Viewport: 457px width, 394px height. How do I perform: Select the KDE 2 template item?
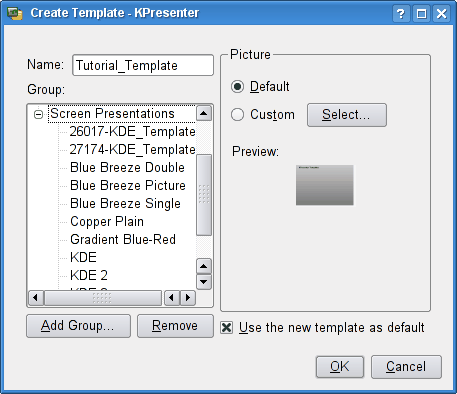(x=89, y=275)
